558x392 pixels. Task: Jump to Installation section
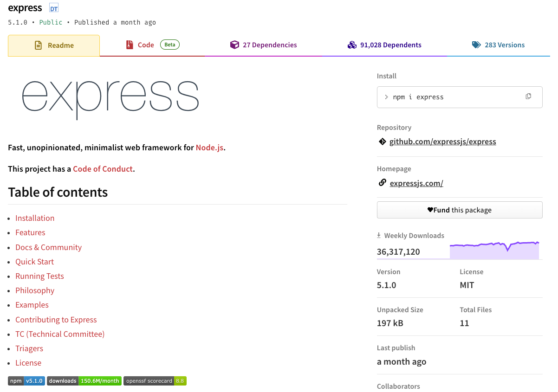35,218
